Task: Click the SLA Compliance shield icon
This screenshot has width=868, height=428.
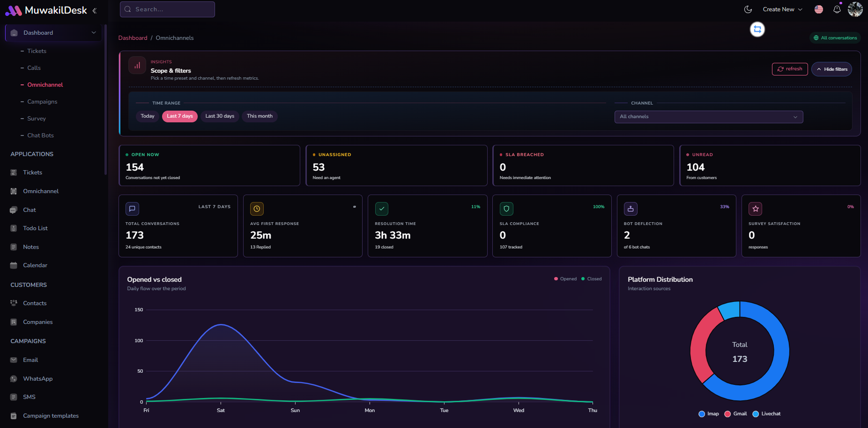Action: 506,209
